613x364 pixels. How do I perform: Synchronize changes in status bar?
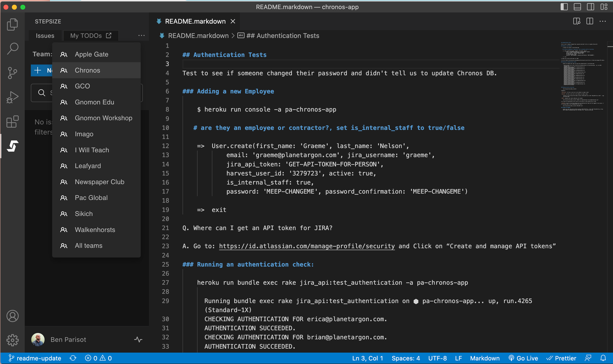(73, 358)
